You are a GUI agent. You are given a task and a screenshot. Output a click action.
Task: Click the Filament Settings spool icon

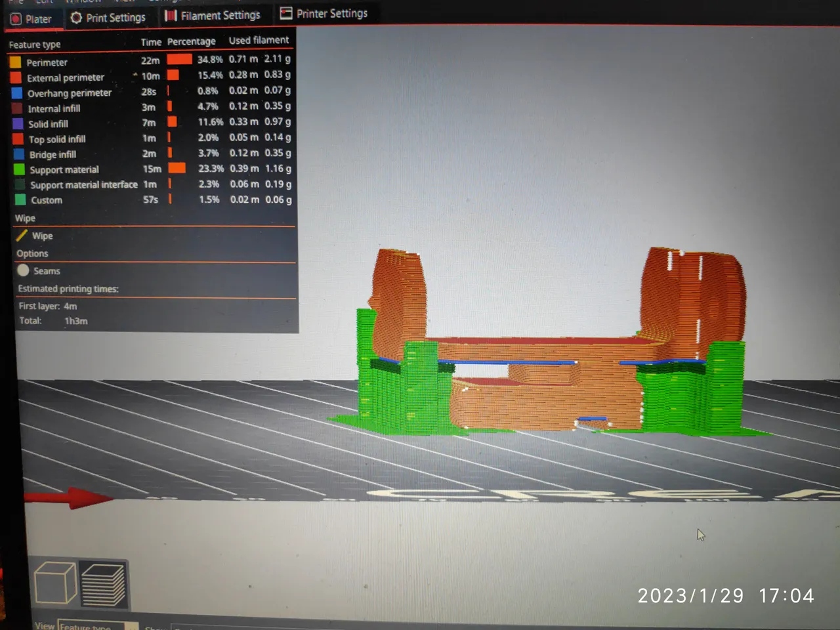[x=171, y=16]
